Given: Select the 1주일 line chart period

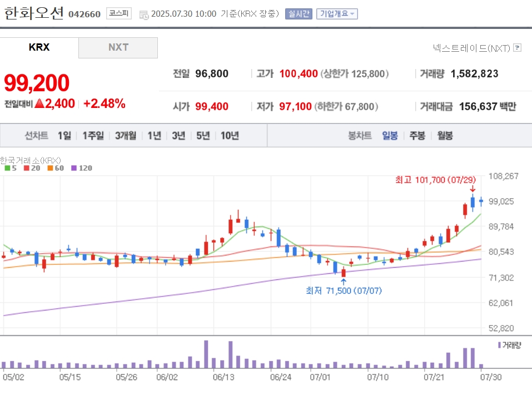Looking at the screenshot, I should (x=93, y=136).
